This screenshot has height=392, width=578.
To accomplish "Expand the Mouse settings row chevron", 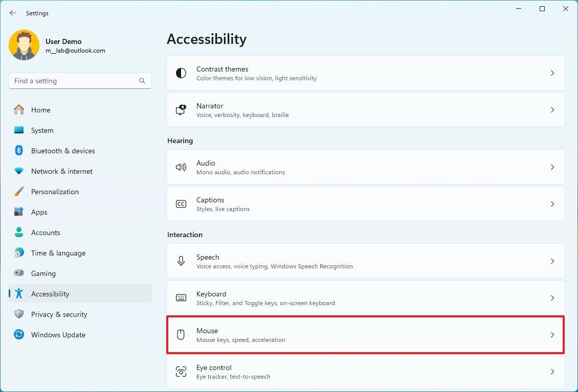I will [x=552, y=335].
